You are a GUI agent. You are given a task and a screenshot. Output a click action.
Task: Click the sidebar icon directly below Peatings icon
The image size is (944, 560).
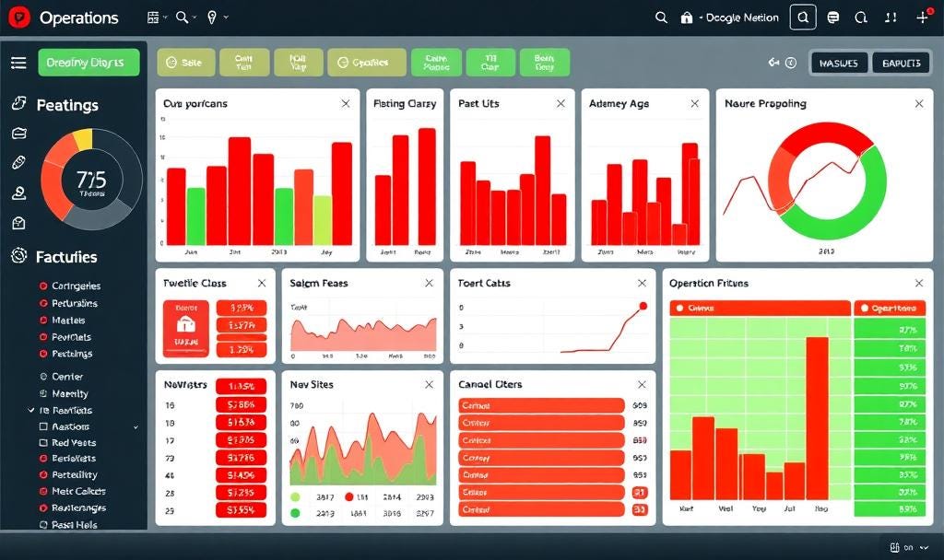tap(18, 134)
